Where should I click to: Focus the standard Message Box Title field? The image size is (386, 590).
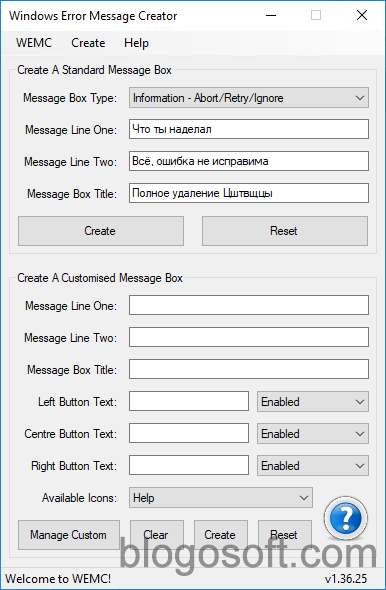click(x=249, y=193)
